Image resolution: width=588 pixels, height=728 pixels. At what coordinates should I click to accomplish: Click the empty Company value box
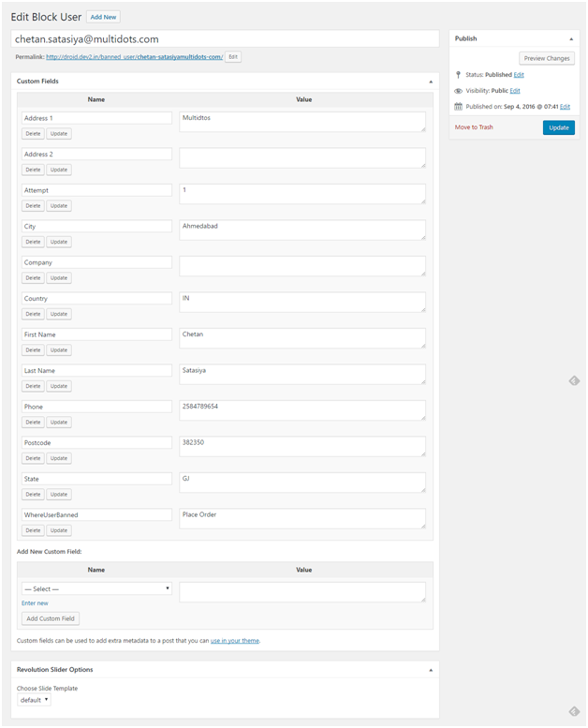coord(302,266)
